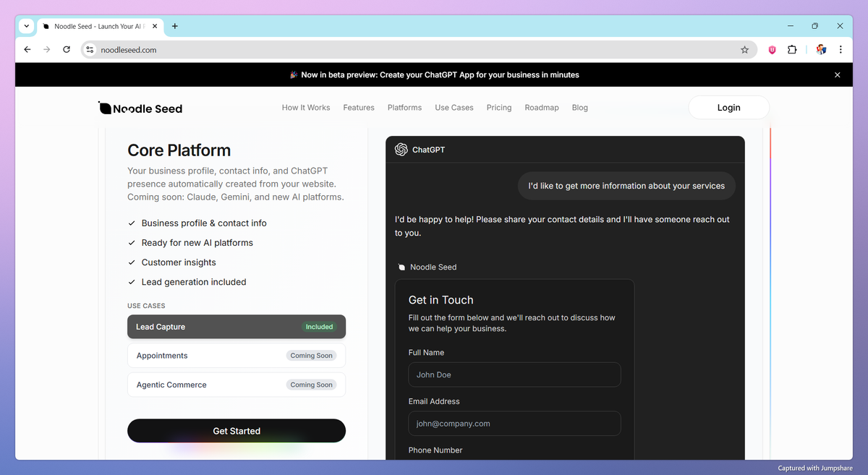Select the Lead Capture use case
The width and height of the screenshot is (868, 475).
pyautogui.click(x=237, y=327)
